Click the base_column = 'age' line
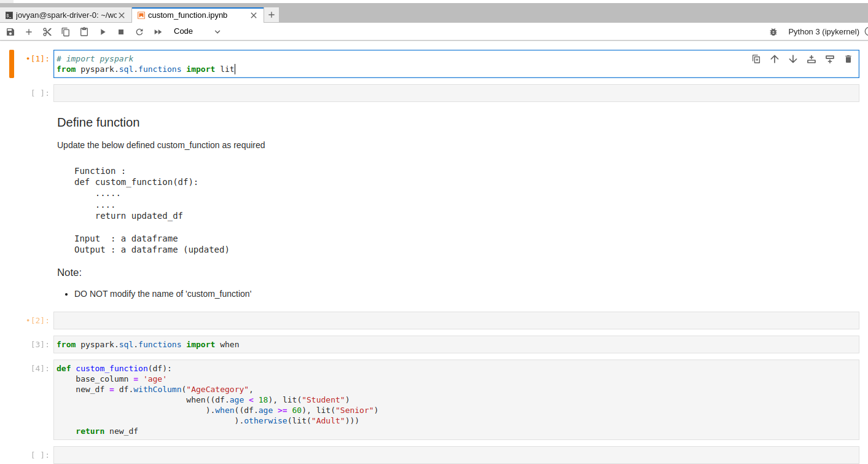Viewport: 868px width, 464px height. pos(122,379)
